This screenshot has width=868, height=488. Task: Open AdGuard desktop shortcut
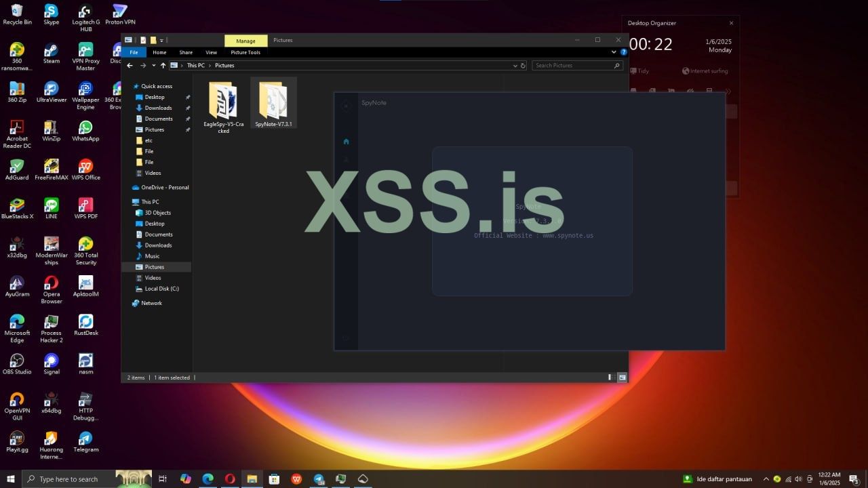17,169
